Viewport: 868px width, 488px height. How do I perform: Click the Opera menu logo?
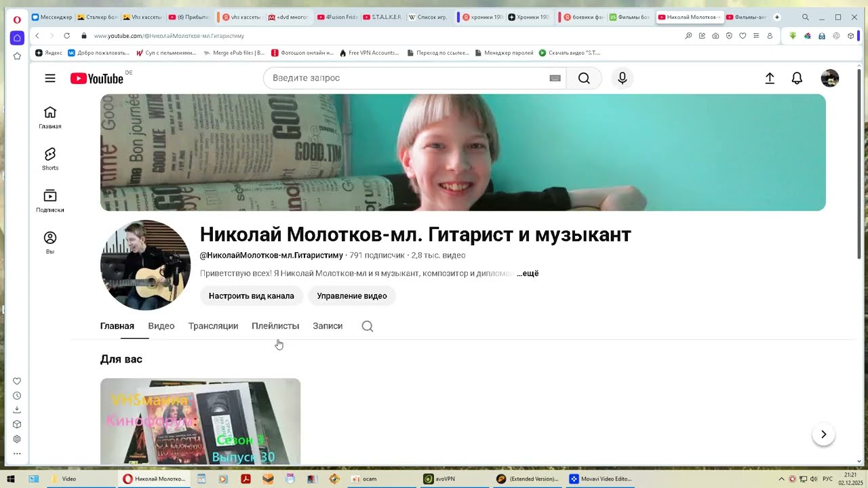[x=17, y=19]
